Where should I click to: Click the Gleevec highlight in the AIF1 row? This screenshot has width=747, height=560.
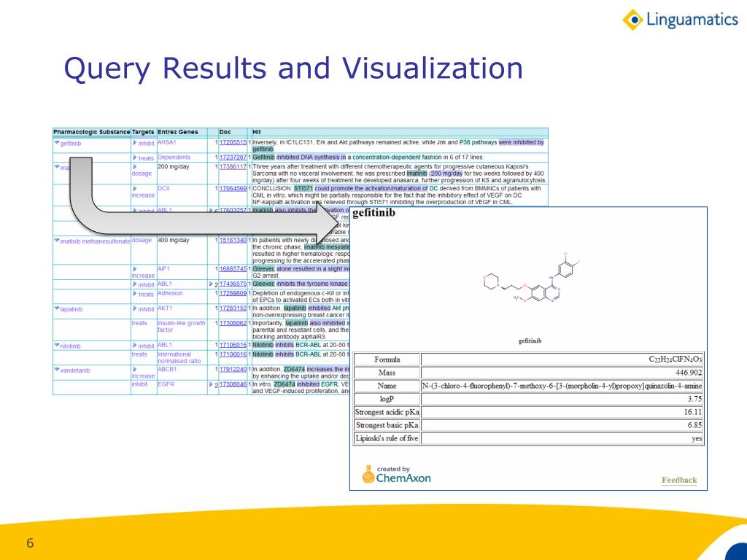263,269
